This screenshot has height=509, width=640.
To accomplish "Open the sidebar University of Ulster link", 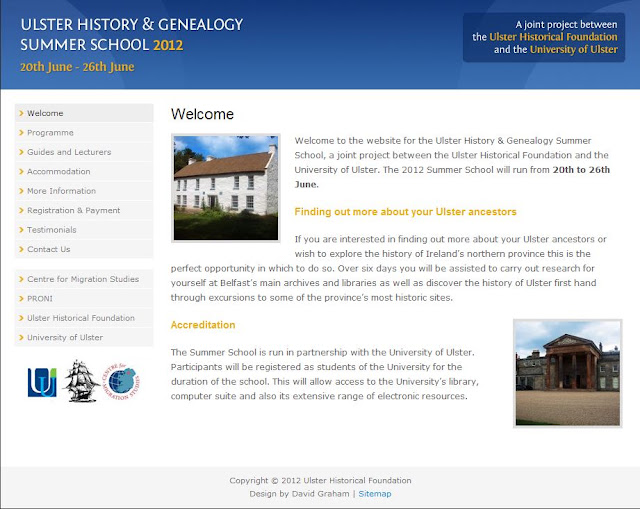I will [x=84, y=338].
